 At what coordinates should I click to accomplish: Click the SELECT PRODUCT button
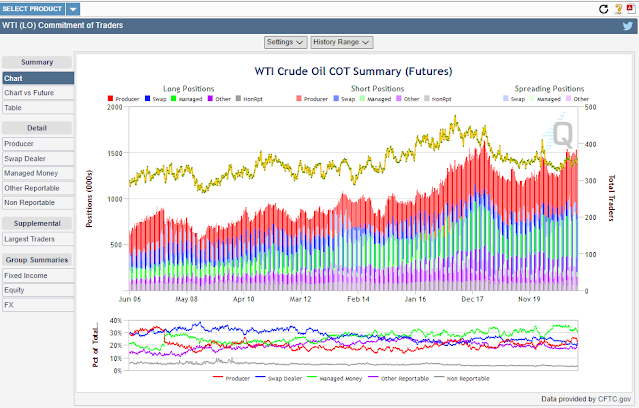(x=32, y=9)
